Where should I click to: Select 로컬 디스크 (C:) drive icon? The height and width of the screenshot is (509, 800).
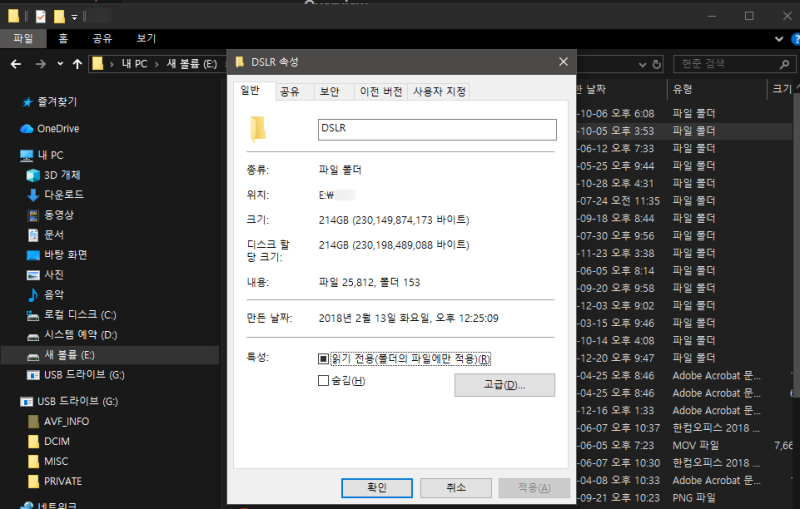[x=33, y=316]
